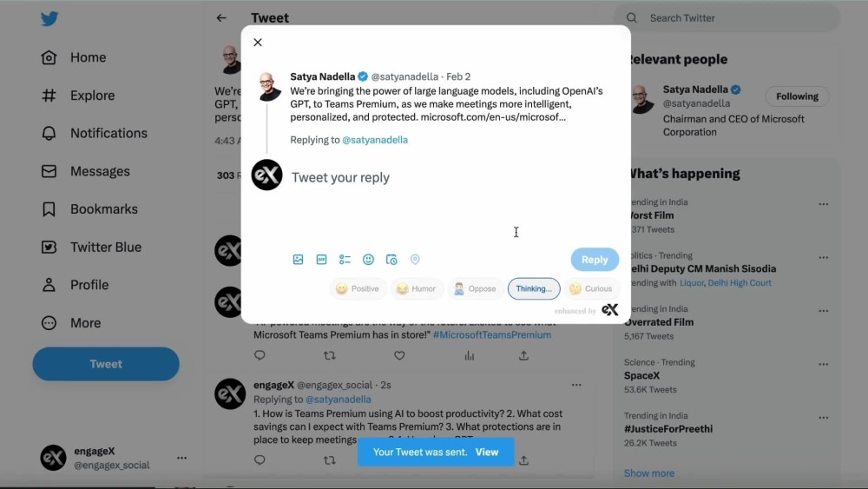This screenshot has height=489, width=868.
Task: Schedule the reply with calendar icon
Action: pos(391,259)
